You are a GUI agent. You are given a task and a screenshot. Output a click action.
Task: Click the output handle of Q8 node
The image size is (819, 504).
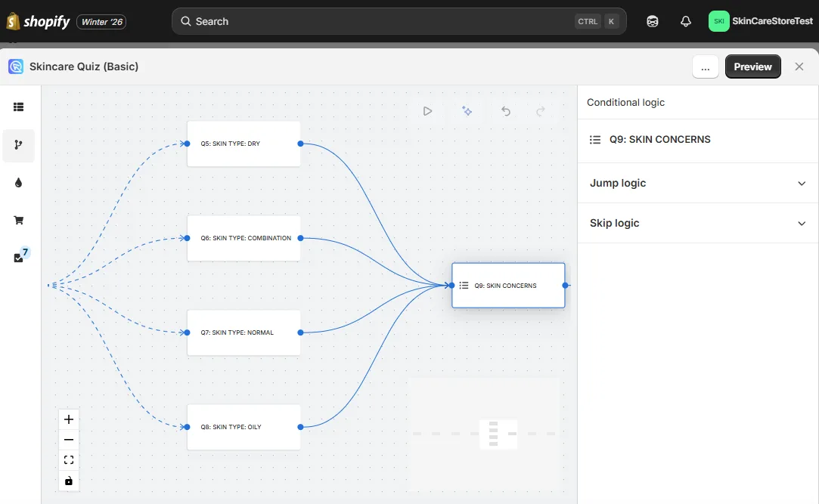(x=300, y=427)
